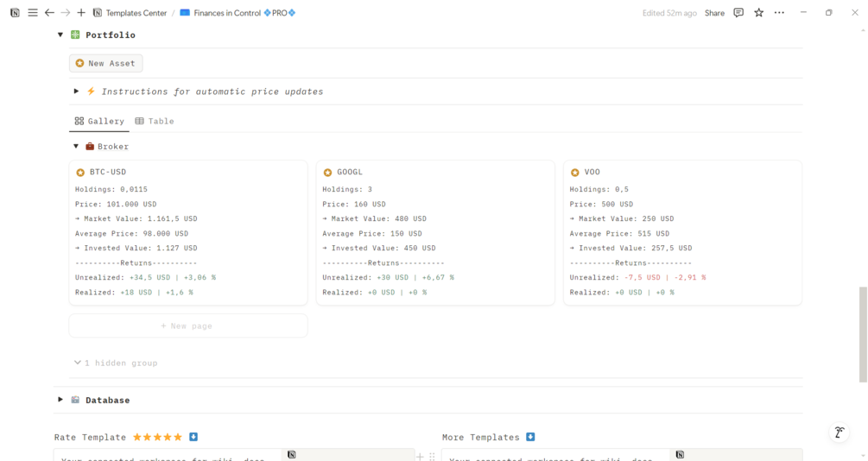This screenshot has width=868, height=461.
Task: Switch to the Table view tab
Action: (x=155, y=121)
